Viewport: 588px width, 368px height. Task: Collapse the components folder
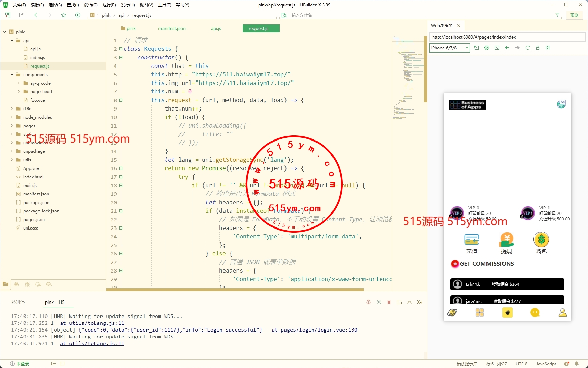tap(12, 75)
